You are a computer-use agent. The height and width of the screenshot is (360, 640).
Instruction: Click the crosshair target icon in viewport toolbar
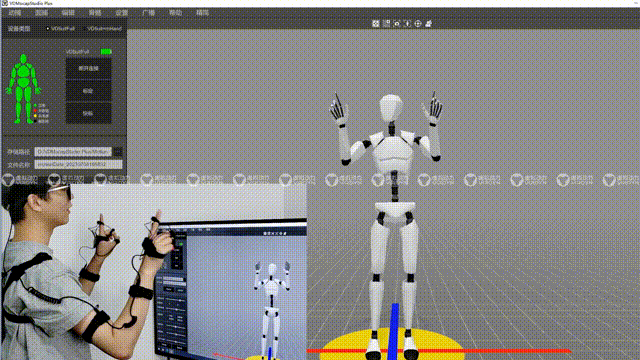coord(418,24)
